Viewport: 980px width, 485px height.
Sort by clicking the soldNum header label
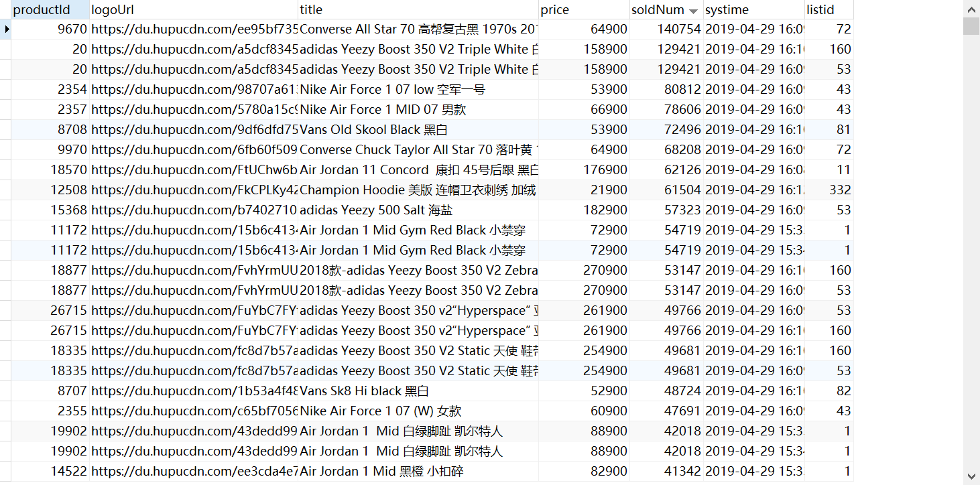658,10
